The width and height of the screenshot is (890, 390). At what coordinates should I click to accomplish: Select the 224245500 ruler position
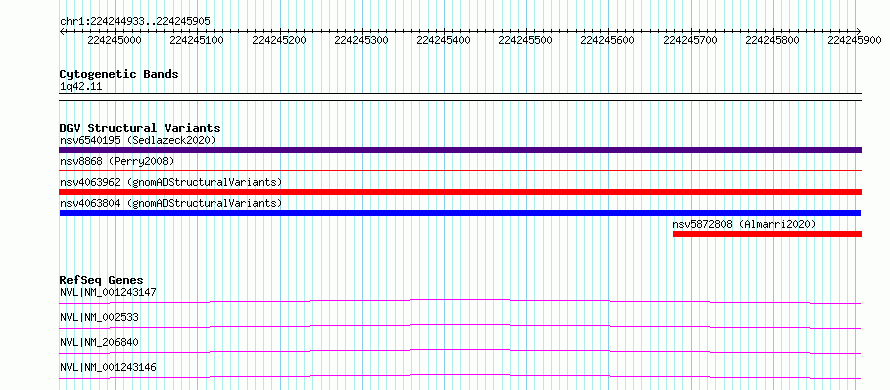(x=525, y=40)
